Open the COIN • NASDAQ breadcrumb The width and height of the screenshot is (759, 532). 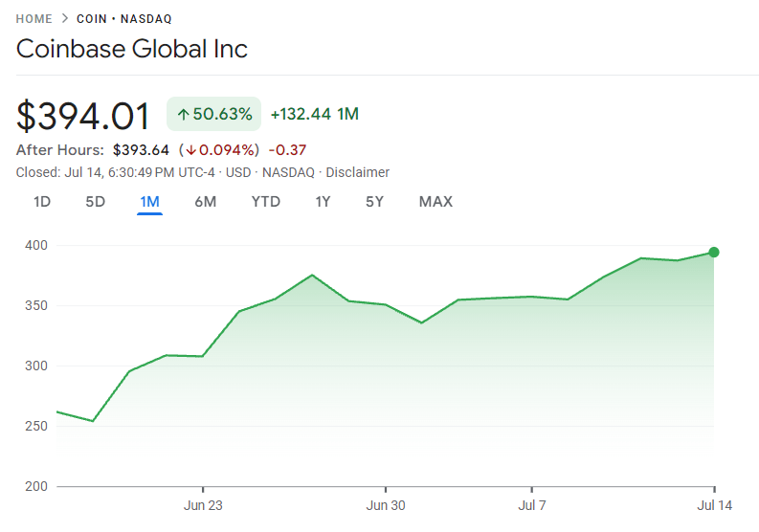pyautogui.click(x=131, y=19)
